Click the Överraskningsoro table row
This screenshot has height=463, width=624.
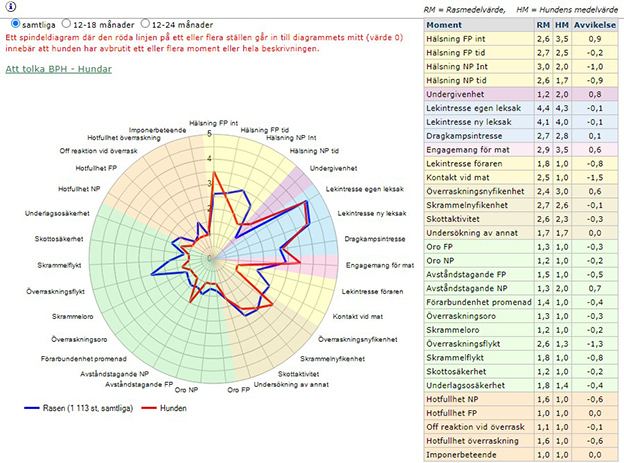(521, 316)
